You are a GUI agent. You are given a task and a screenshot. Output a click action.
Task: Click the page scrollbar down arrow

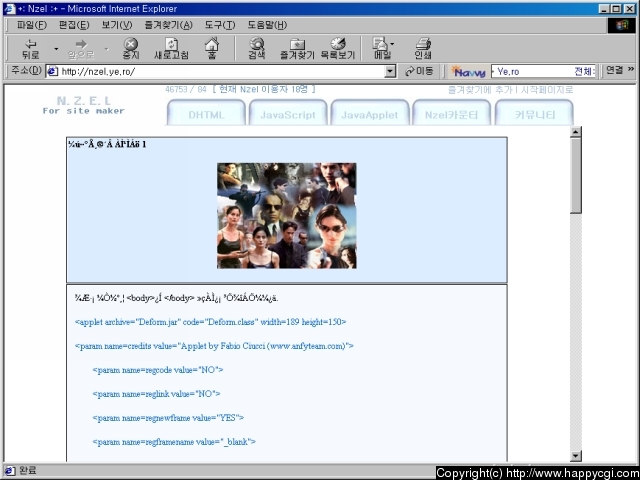tap(576, 456)
